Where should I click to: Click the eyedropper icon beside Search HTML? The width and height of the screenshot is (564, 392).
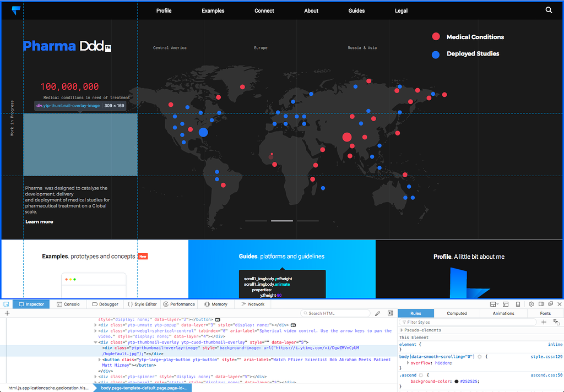pos(378,313)
